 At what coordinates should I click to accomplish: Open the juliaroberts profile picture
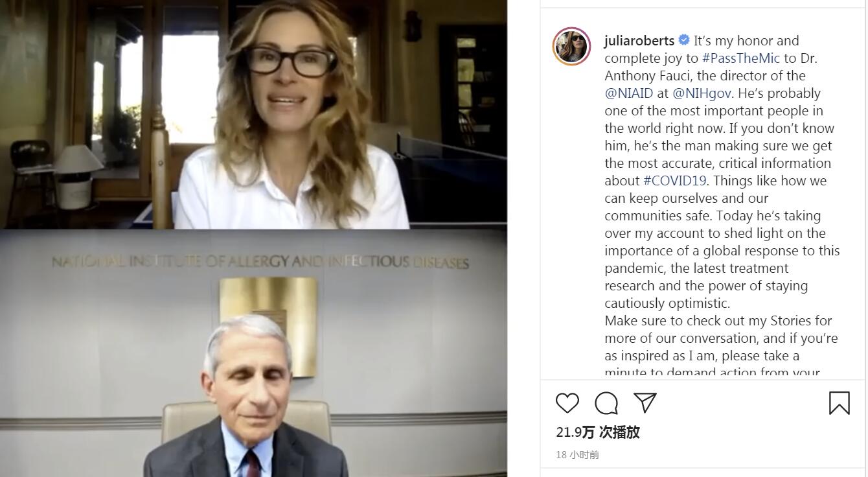(x=571, y=46)
